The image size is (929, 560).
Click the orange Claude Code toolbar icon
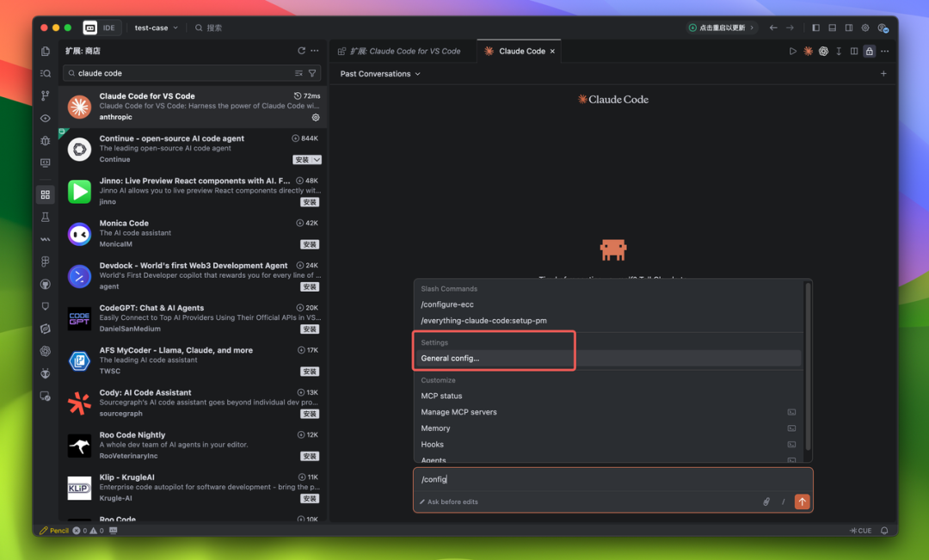tap(808, 52)
